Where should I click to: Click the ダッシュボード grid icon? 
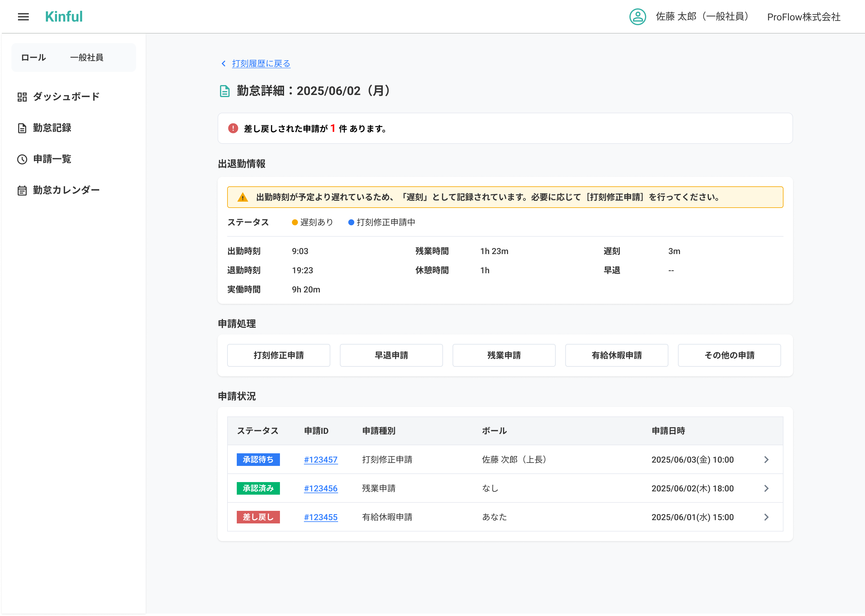coord(22,97)
